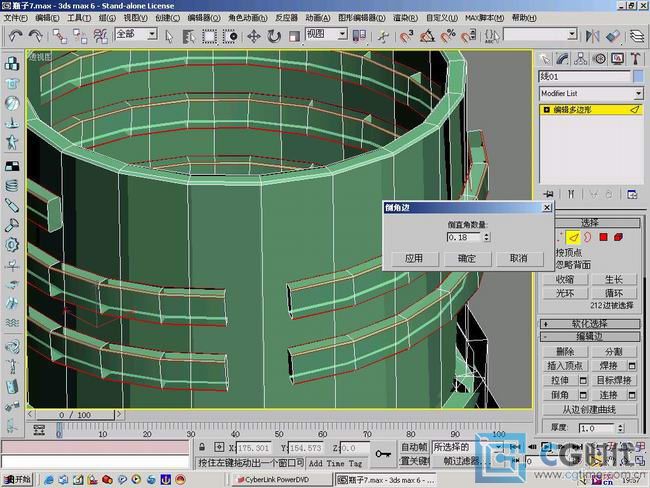Open the Motion command panel tab
This screenshot has width=650, height=488.
(599, 59)
